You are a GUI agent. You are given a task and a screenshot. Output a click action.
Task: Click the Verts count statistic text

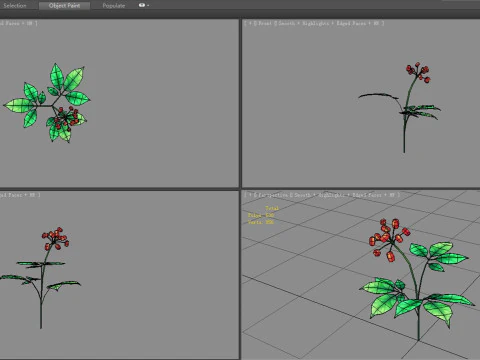[261, 222]
